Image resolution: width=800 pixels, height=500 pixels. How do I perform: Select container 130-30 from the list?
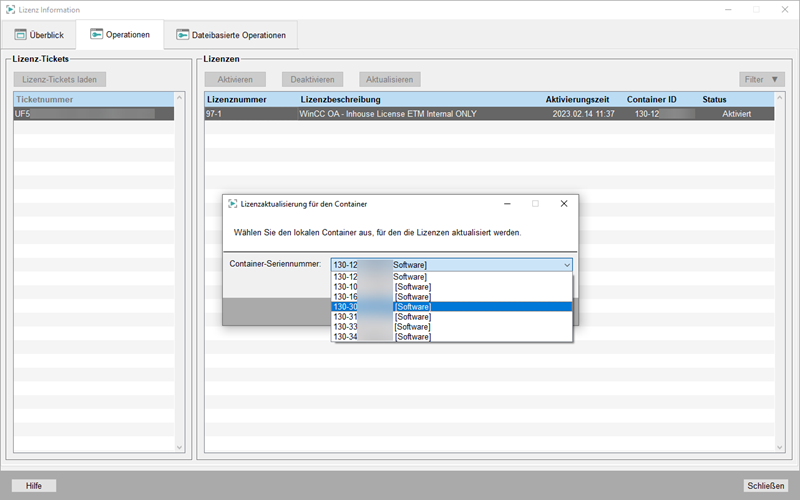click(x=451, y=307)
